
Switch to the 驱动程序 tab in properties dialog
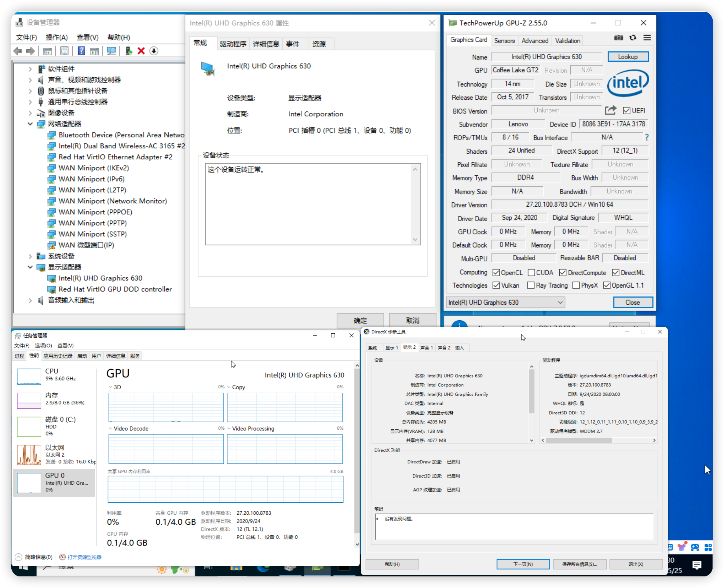click(x=233, y=44)
